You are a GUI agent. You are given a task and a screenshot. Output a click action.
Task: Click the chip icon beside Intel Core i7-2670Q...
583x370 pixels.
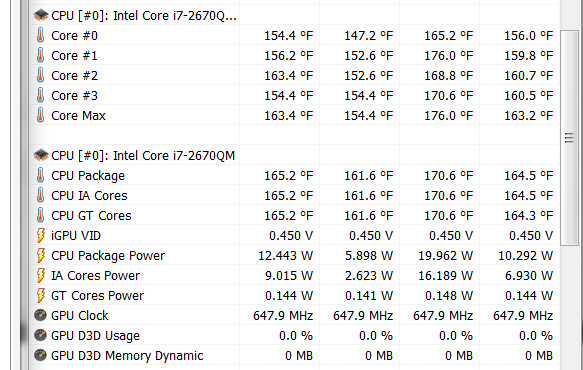point(41,16)
